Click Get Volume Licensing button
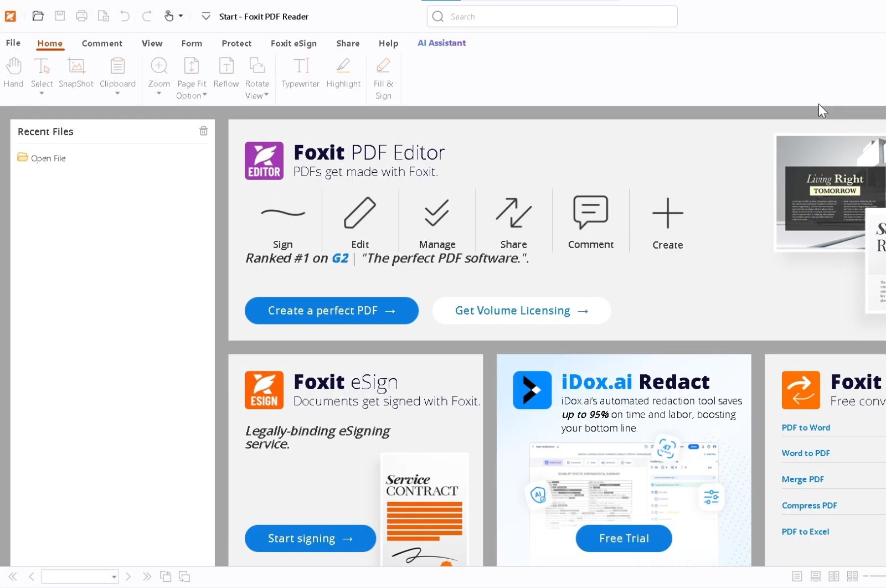 tap(522, 311)
